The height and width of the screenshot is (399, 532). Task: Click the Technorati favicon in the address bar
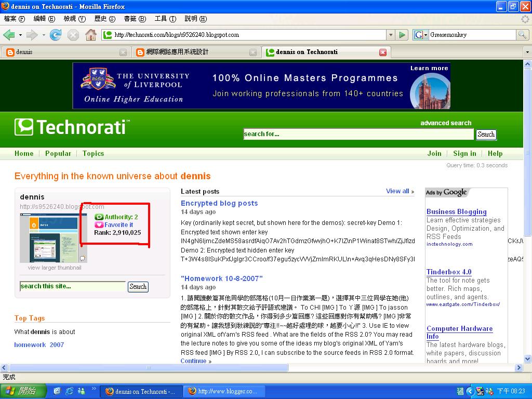coord(108,35)
